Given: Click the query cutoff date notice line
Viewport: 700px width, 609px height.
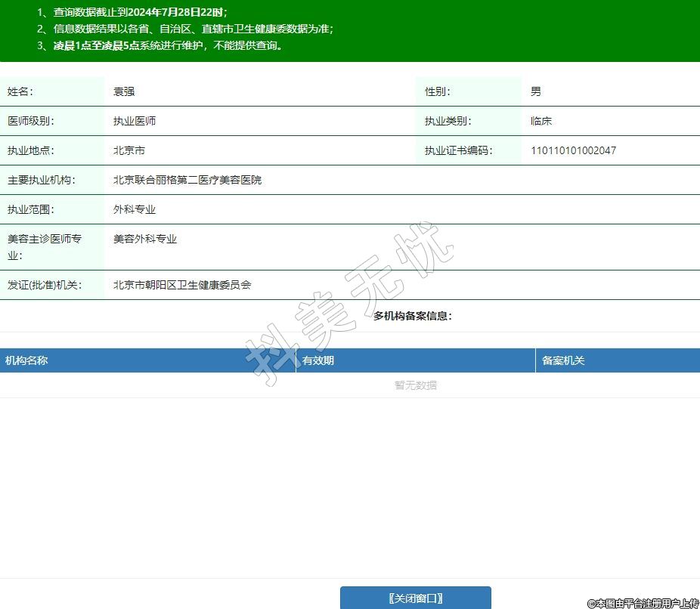Looking at the screenshot, I should 132,13.
